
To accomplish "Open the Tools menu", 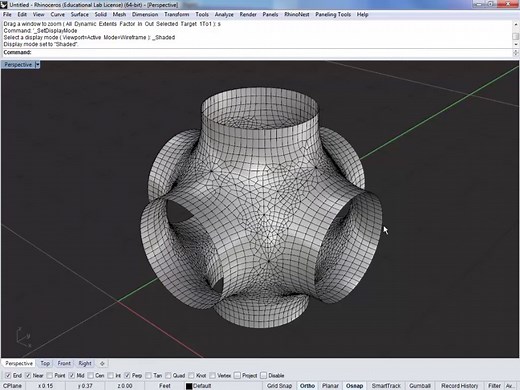I will (202, 14).
